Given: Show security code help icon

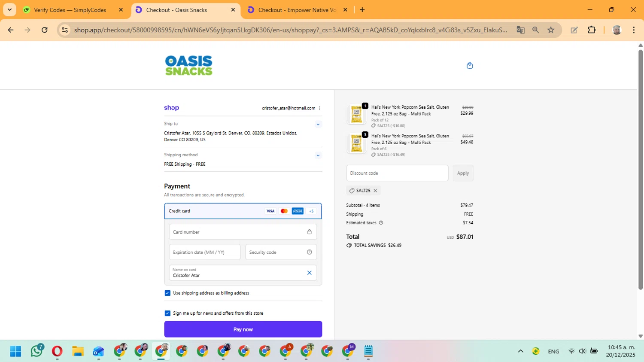Looking at the screenshot, I should (309, 252).
